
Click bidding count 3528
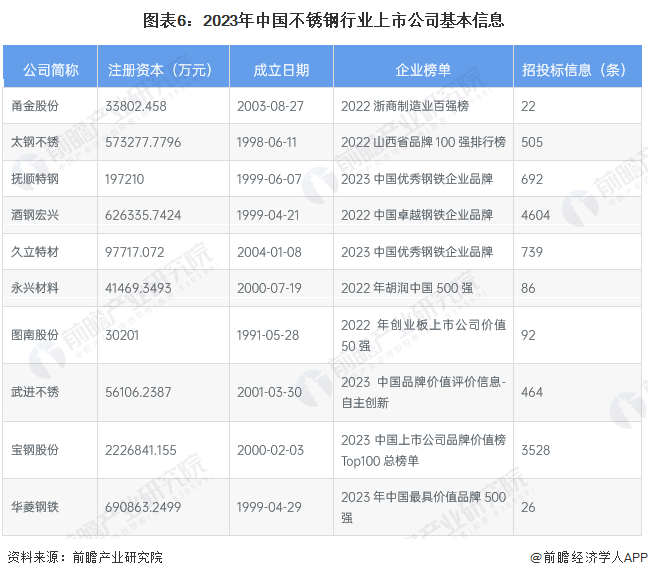point(536,450)
